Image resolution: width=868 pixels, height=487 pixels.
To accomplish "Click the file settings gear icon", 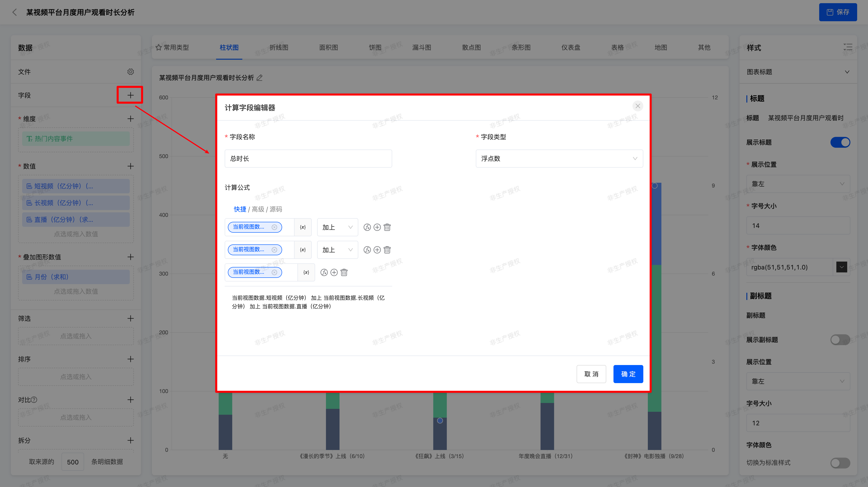I will click(x=130, y=72).
